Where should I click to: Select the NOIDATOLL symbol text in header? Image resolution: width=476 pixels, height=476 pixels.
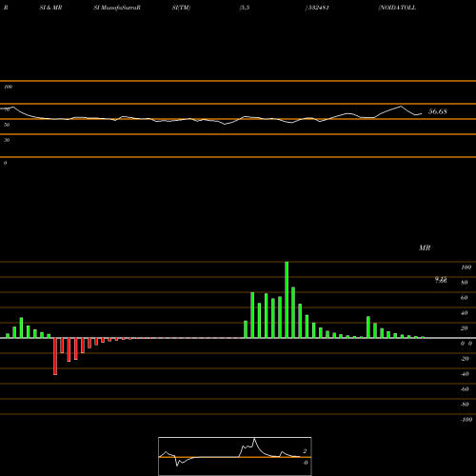(x=397, y=8)
